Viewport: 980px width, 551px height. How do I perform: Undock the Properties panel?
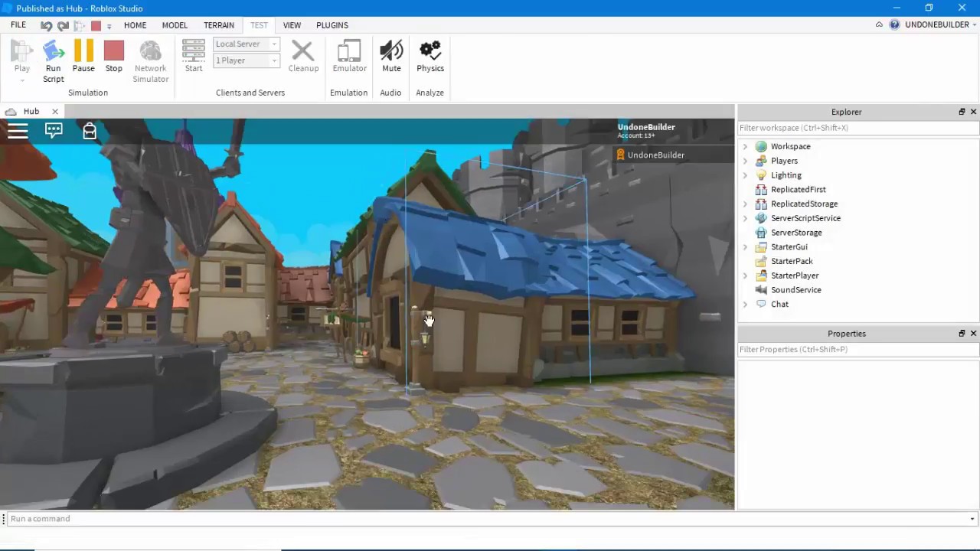click(x=962, y=334)
